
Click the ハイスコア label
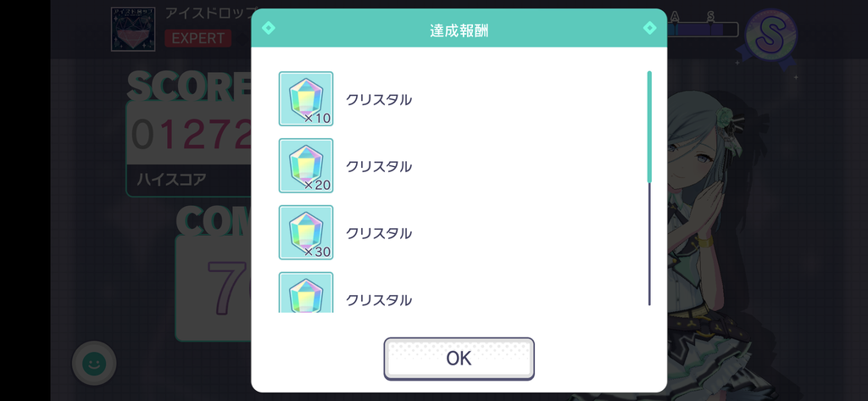click(x=171, y=179)
